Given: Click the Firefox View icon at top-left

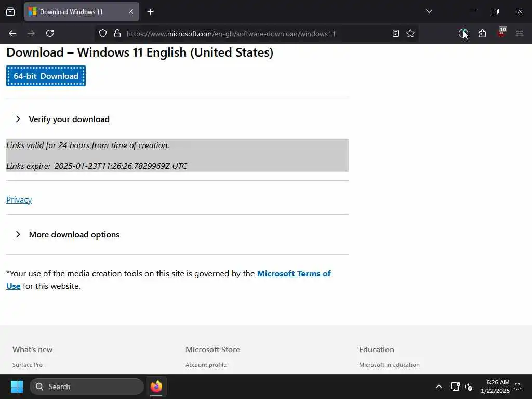Looking at the screenshot, I should pyautogui.click(x=10, y=12).
